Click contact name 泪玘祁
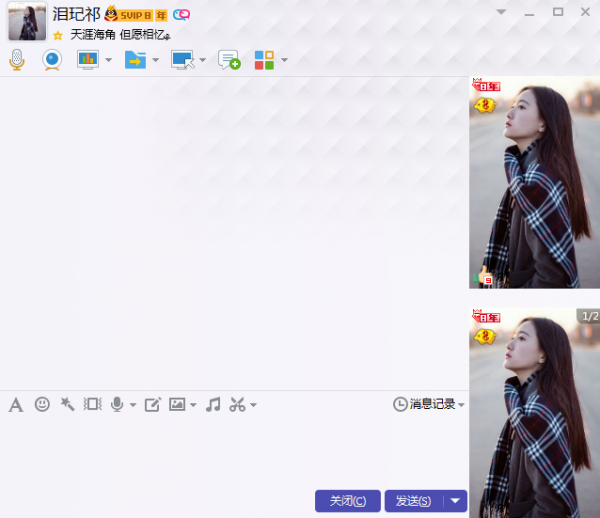The image size is (600, 518). point(76,15)
